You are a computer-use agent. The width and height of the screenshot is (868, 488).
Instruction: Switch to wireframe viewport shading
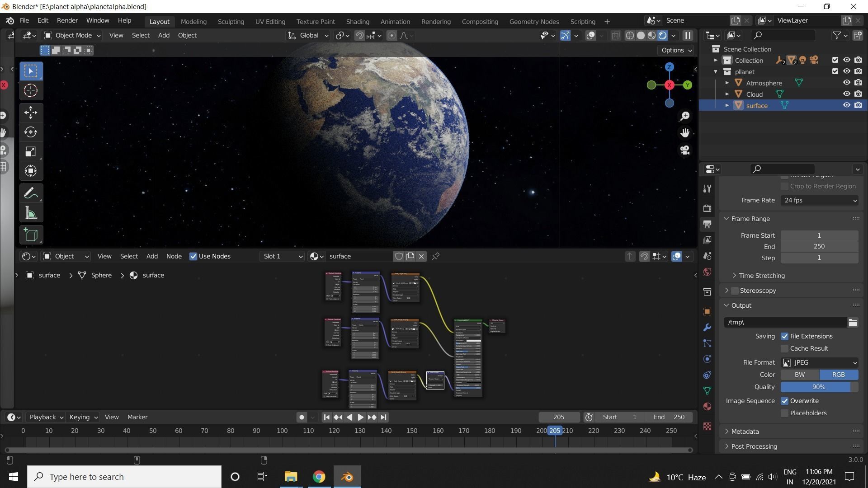(x=630, y=36)
